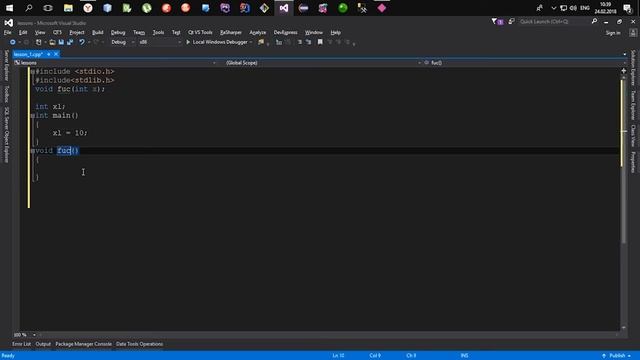The width and height of the screenshot is (640, 360).
Task: Open the Toolbox side tab
Action: 6,94
